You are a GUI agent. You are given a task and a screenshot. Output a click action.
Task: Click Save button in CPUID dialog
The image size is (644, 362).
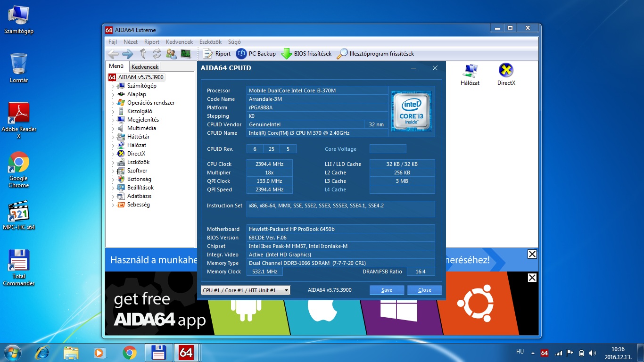tap(387, 290)
